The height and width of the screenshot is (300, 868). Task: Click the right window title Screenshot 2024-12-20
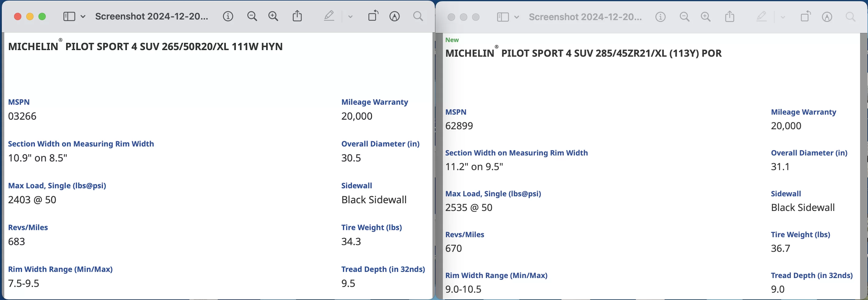pyautogui.click(x=585, y=17)
